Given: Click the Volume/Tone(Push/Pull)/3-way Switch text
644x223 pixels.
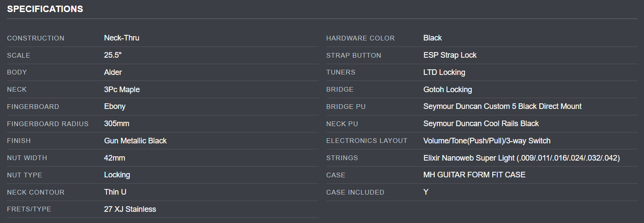Looking at the screenshot, I should coord(487,141).
